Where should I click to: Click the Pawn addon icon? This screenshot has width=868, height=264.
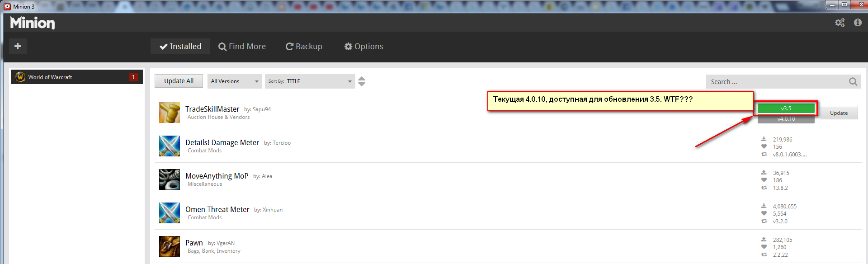170,246
